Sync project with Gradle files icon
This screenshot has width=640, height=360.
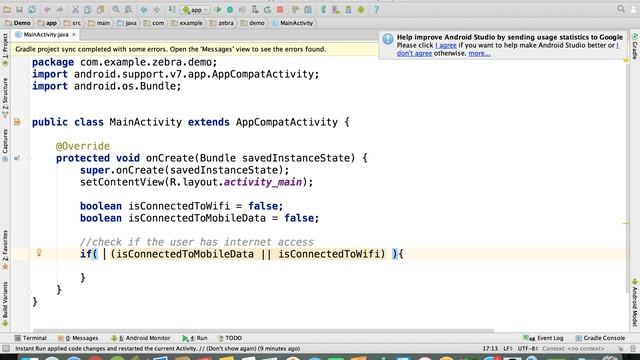coord(323,9)
